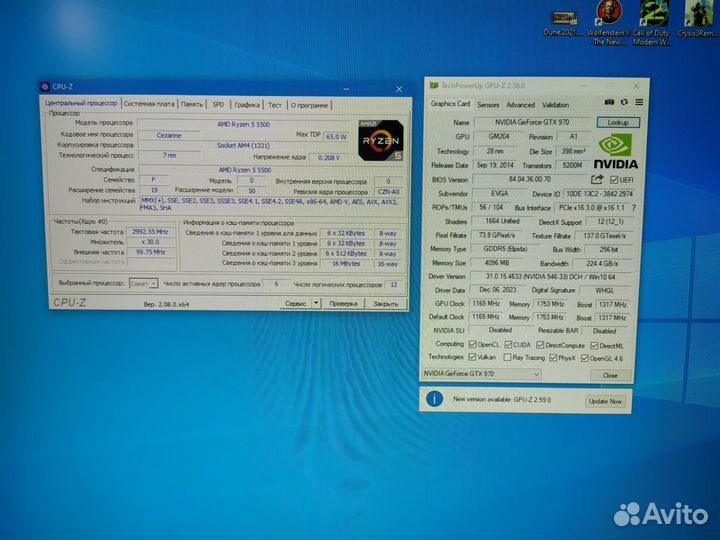
Task: Click the BIOS version share/export icon
Action: click(x=597, y=179)
